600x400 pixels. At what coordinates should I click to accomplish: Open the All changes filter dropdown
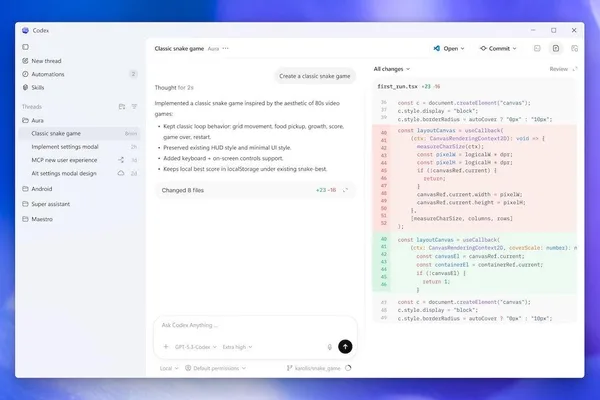click(x=391, y=69)
